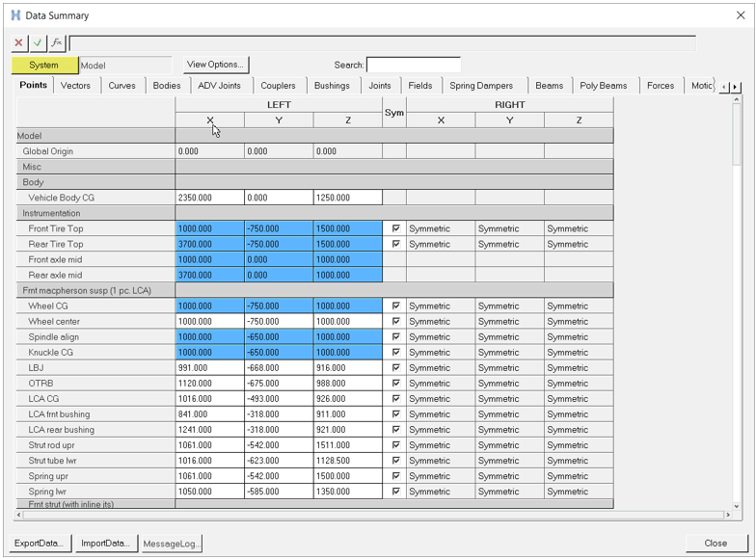Click the Data Summary app icon in title bar

(15, 15)
